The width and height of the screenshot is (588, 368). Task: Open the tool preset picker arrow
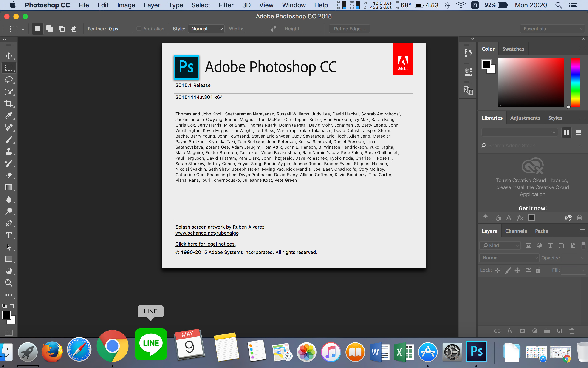click(x=23, y=29)
